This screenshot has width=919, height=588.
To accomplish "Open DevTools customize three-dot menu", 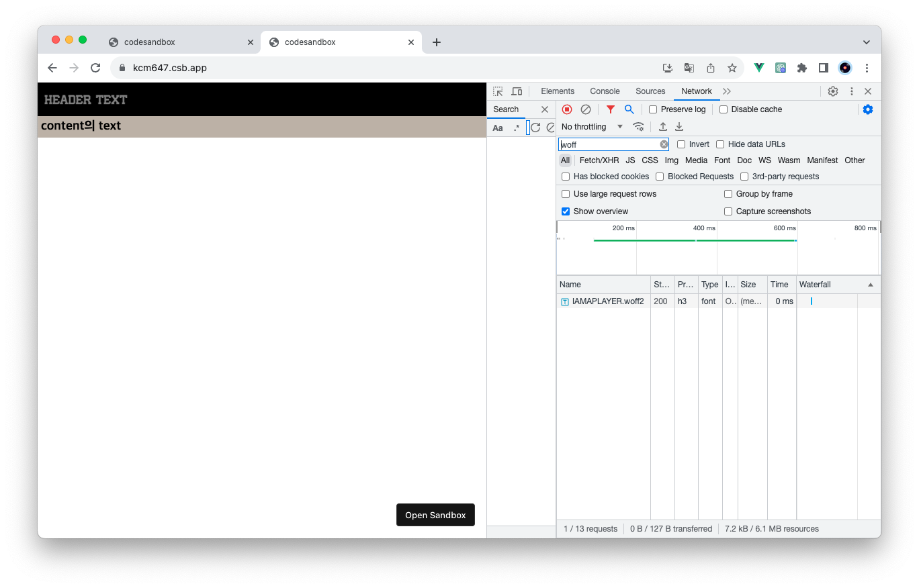I will pos(852,91).
